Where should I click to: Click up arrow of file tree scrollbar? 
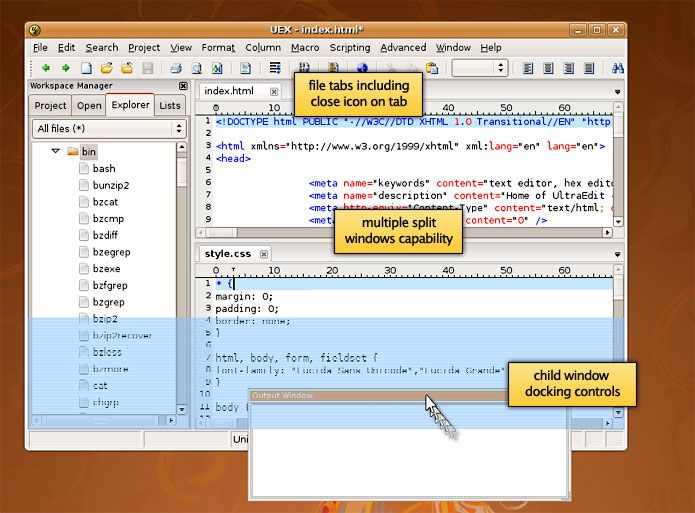click(182, 147)
